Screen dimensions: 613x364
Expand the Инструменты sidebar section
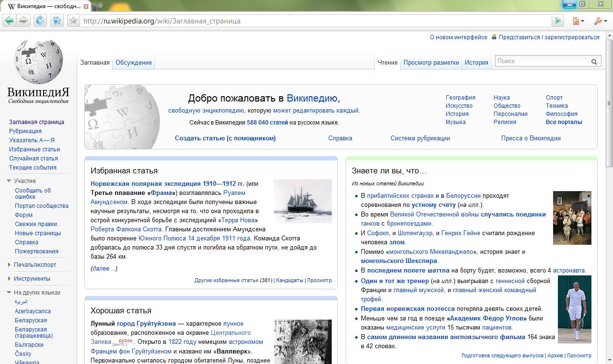(x=9, y=279)
